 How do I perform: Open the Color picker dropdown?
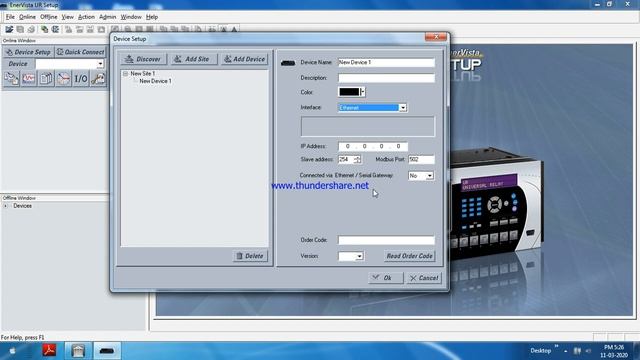click(x=362, y=92)
